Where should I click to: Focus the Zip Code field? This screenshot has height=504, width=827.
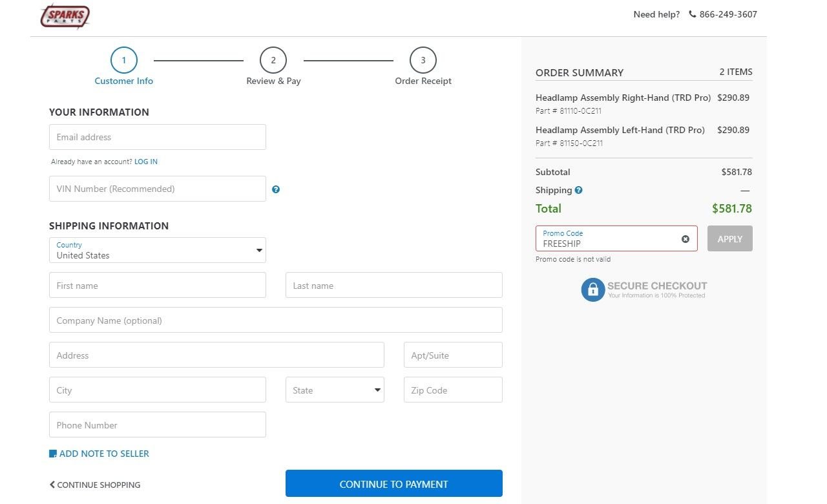(x=453, y=390)
